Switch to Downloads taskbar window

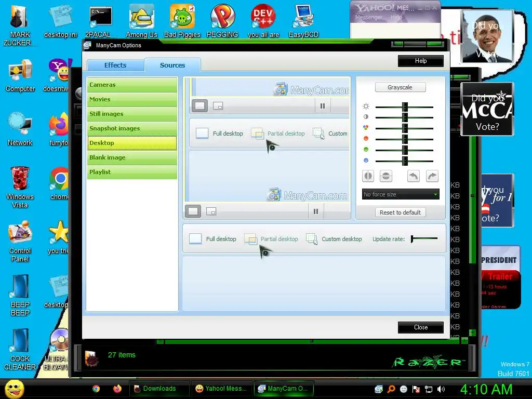click(x=159, y=389)
